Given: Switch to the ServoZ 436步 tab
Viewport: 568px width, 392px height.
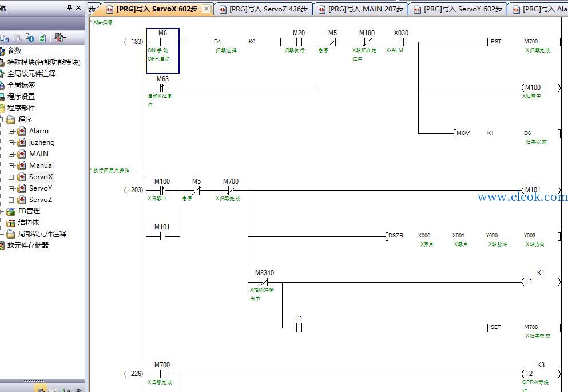Looking at the screenshot, I should click(264, 9).
